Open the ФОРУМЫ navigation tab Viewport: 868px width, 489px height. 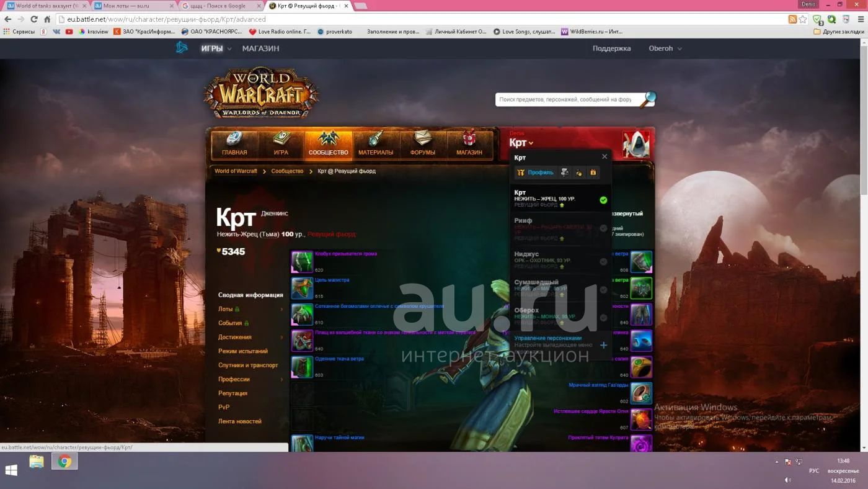(x=422, y=145)
